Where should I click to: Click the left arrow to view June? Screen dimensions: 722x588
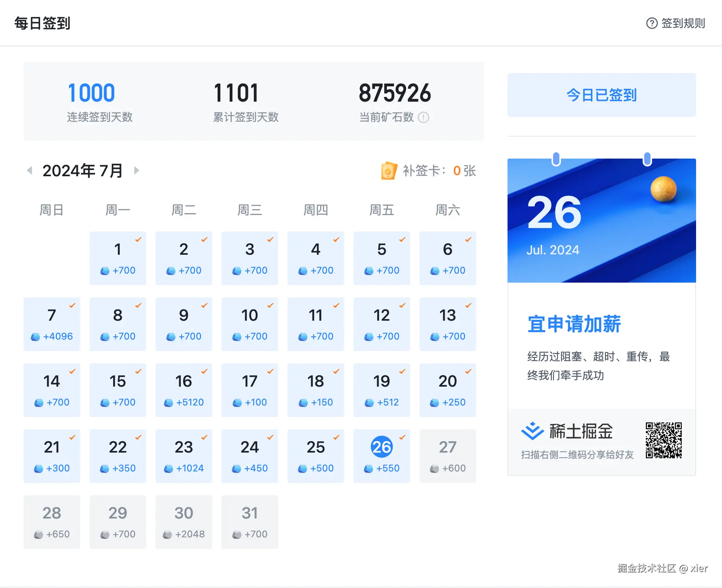[x=29, y=170]
